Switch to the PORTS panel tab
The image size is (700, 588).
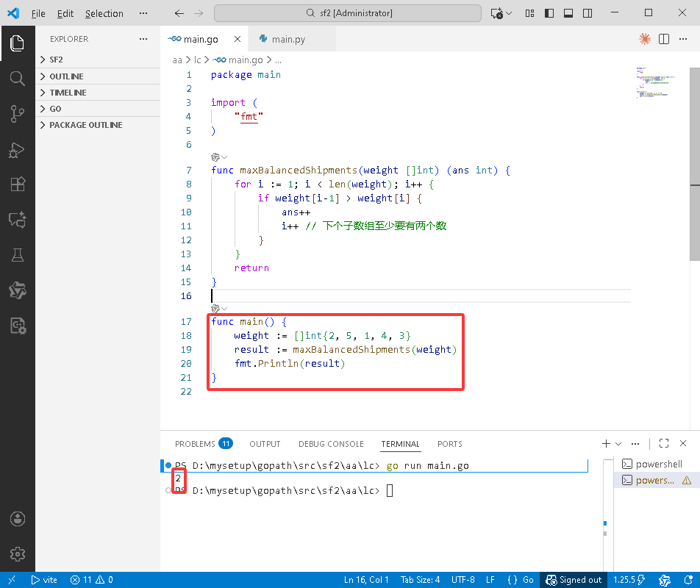[x=449, y=444]
